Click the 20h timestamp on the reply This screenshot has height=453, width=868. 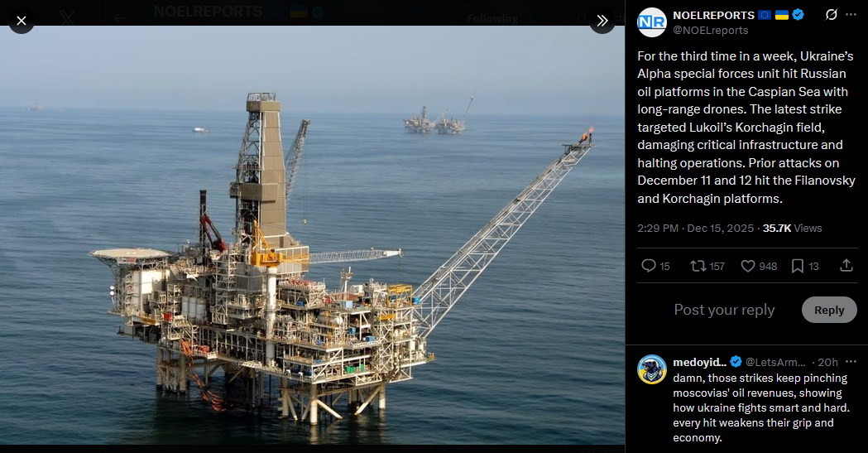tap(827, 362)
